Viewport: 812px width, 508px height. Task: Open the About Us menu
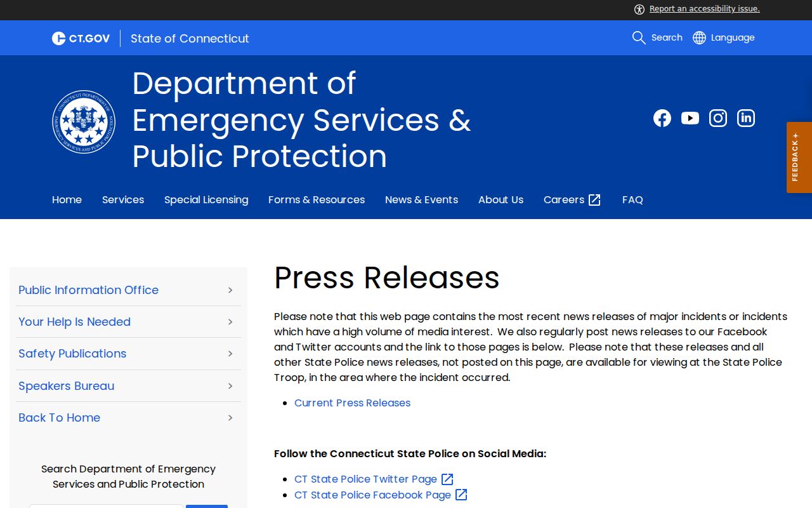tap(501, 199)
